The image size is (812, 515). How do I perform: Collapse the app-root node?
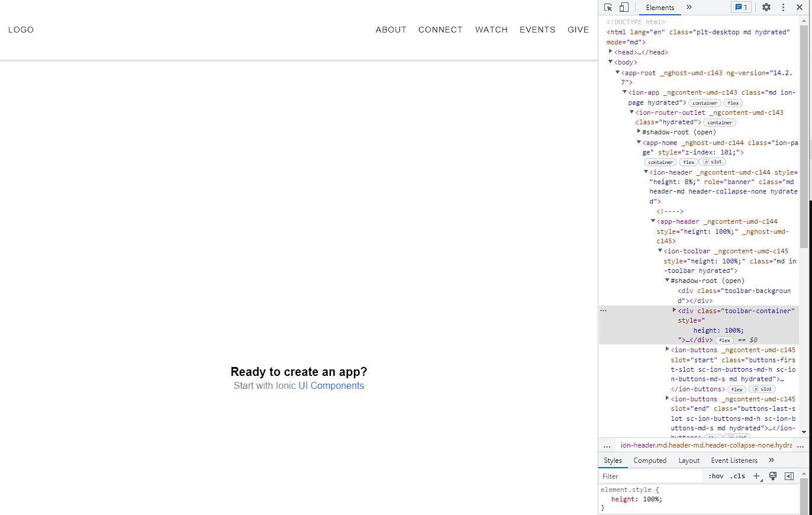point(617,72)
